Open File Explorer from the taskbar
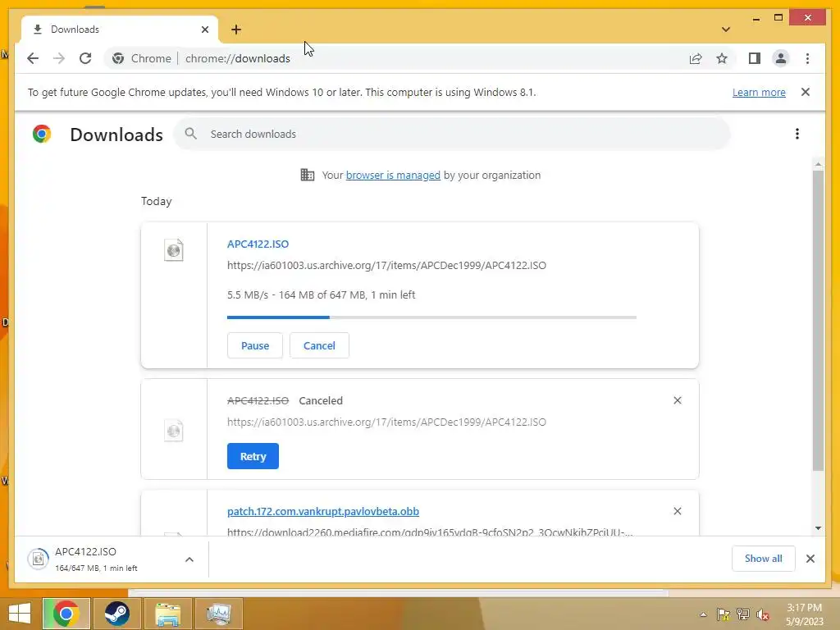Screen dimensions: 840x630 click(x=167, y=614)
